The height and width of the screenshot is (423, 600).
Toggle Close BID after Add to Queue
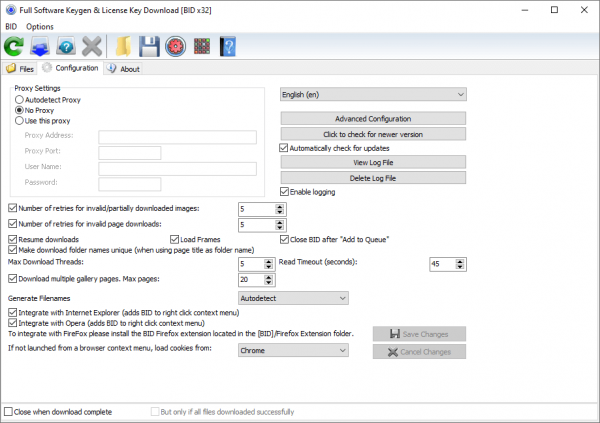(x=284, y=239)
